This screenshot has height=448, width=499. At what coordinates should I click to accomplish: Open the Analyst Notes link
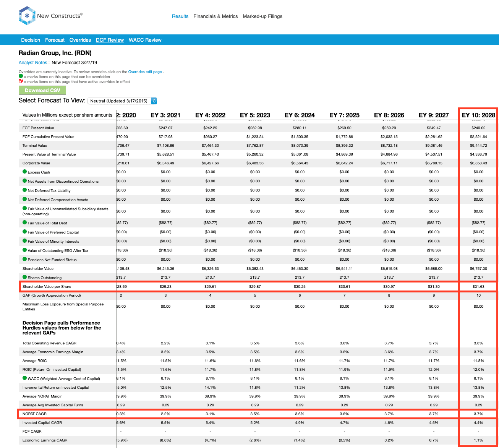[33, 63]
